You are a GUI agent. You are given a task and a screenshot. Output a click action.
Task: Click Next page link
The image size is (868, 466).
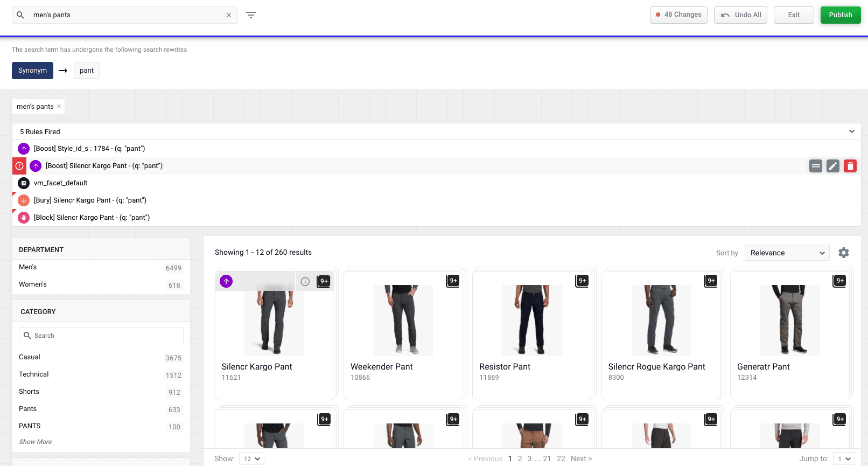(582, 459)
